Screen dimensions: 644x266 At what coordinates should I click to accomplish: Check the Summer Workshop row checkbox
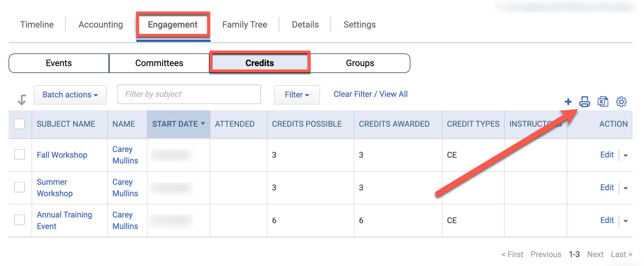(20, 187)
